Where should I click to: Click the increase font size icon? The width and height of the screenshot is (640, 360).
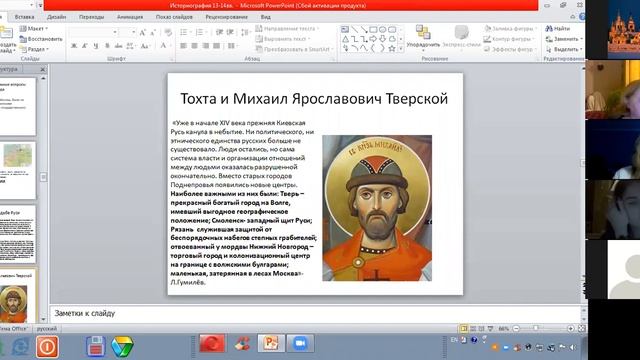click(142, 33)
